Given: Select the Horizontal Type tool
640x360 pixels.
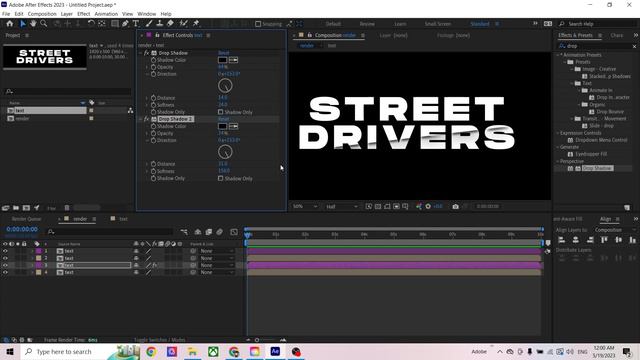Looking at the screenshot, I should (x=136, y=24).
